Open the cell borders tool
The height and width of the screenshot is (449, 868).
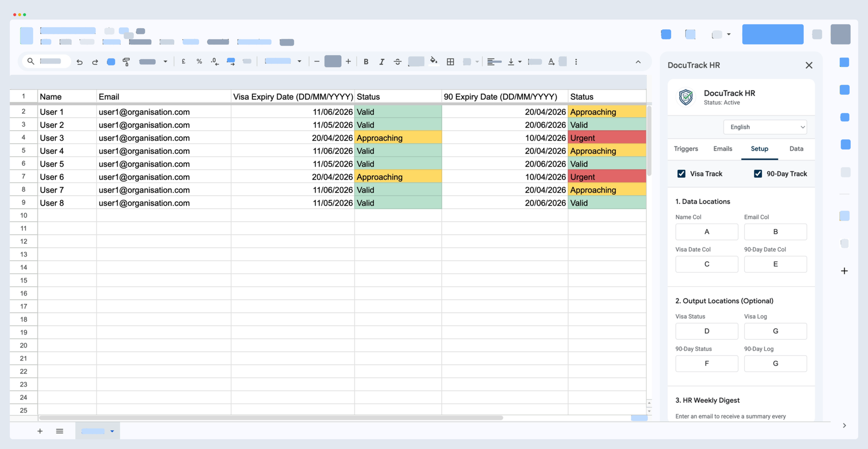[x=450, y=62]
